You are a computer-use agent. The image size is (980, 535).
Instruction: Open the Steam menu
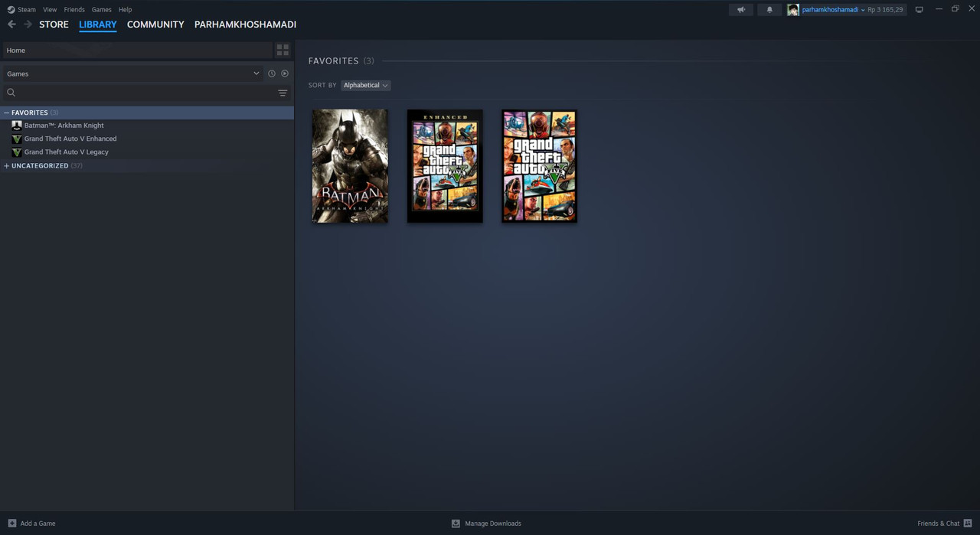21,9
